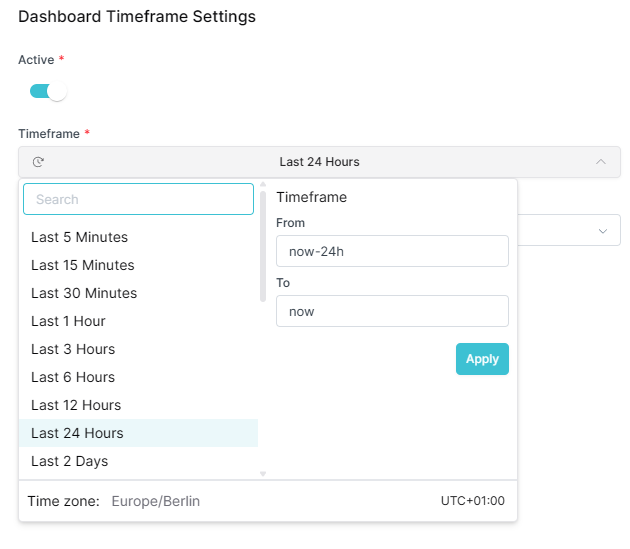This screenshot has height=549, width=630.
Task: Toggle the Active switch off
Action: tap(48, 92)
